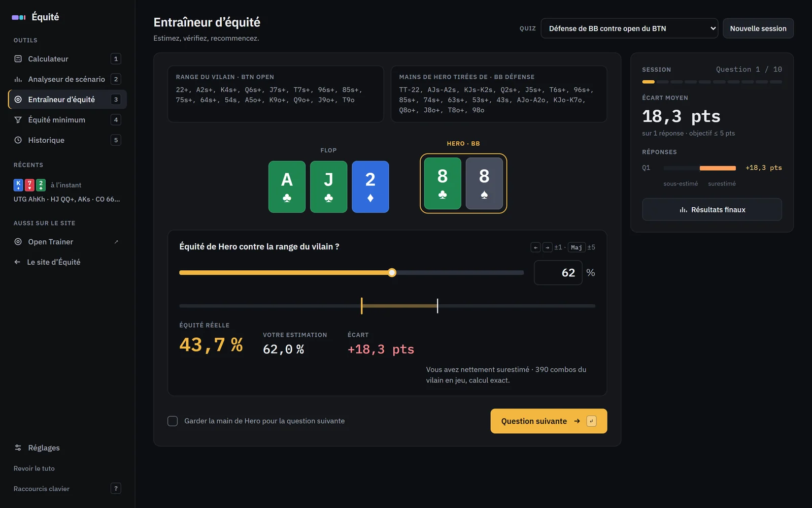Click the keyboard shortcuts question mark badge
The image size is (812, 508).
116,488
